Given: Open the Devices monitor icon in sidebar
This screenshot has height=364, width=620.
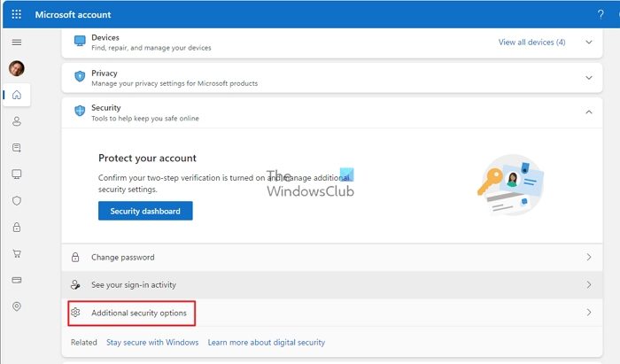Looking at the screenshot, I should point(17,174).
